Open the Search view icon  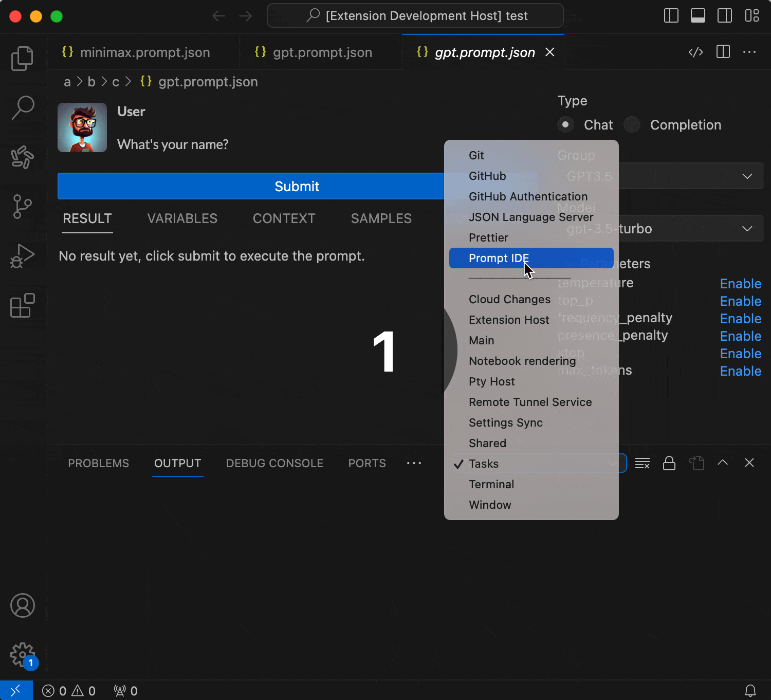(22, 108)
